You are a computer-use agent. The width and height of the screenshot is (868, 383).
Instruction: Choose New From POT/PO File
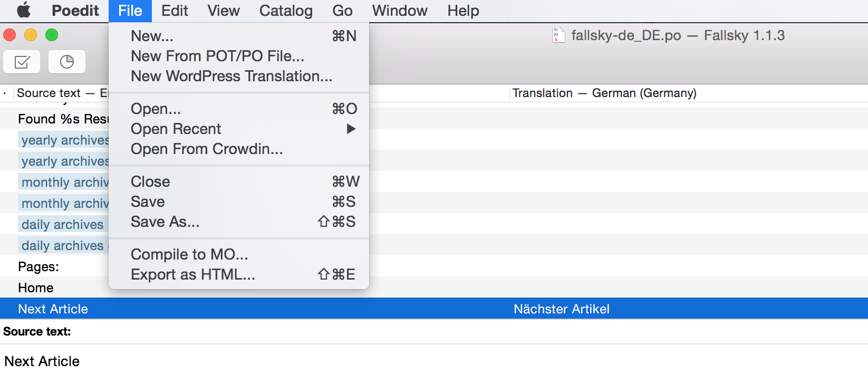(217, 56)
